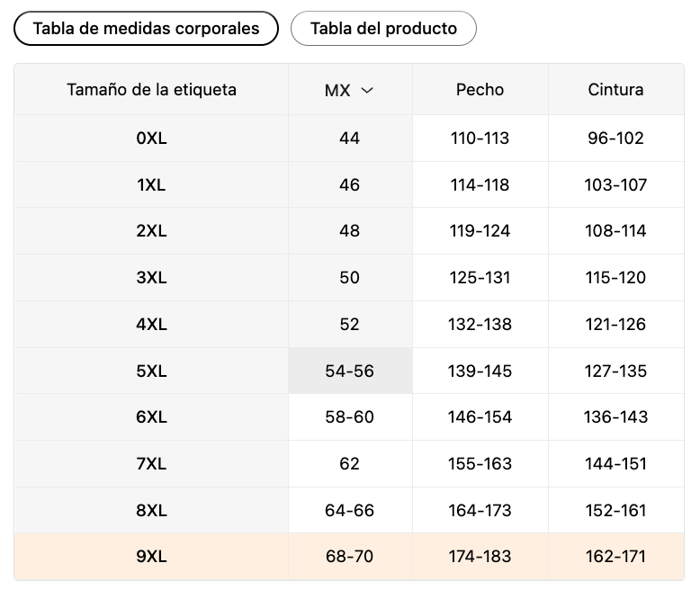Select the 7XL size label
Screen dimensions: 700x599
151,464
